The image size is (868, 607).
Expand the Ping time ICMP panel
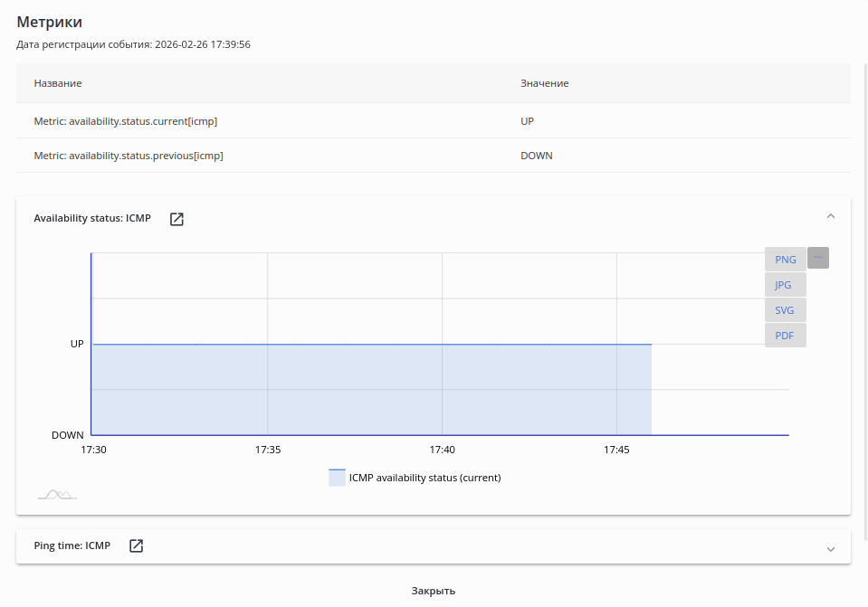point(831,548)
